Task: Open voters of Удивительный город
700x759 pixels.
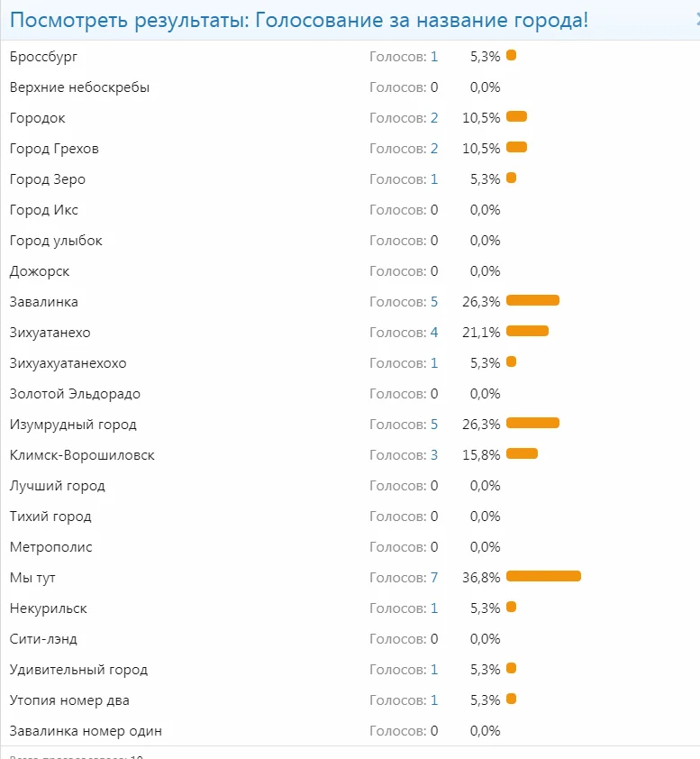Action: (433, 670)
